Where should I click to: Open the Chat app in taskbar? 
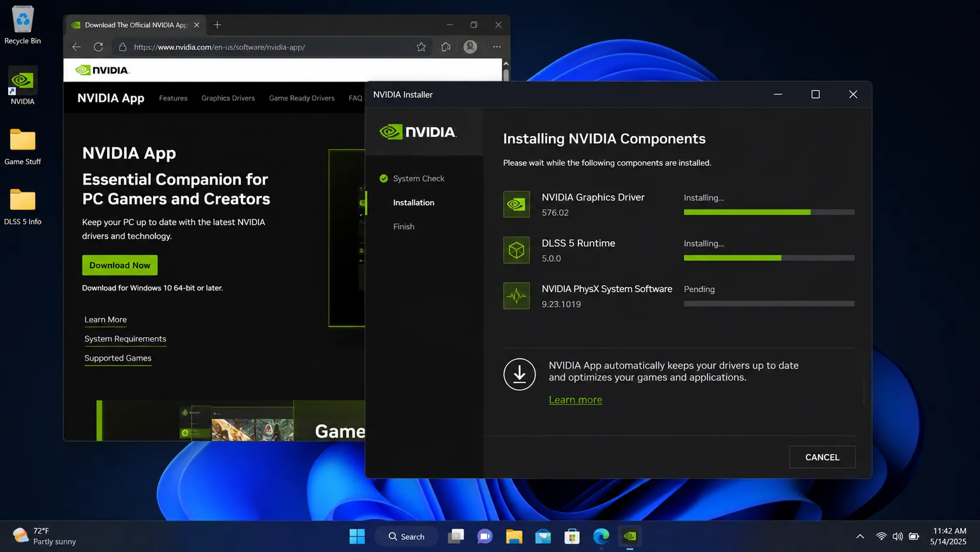pos(485,536)
